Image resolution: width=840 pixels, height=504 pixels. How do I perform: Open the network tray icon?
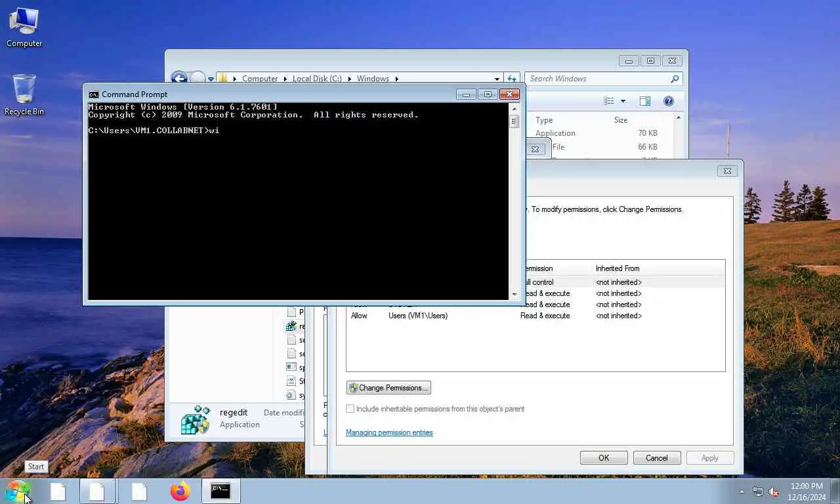pyautogui.click(x=758, y=492)
